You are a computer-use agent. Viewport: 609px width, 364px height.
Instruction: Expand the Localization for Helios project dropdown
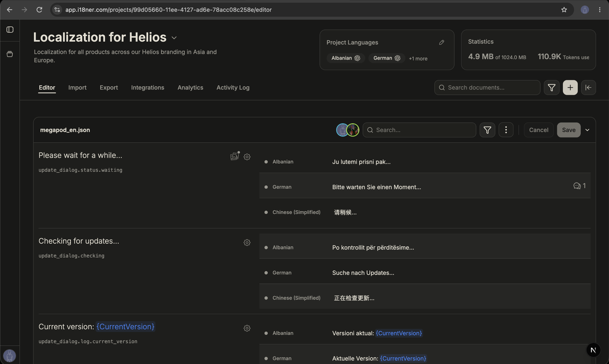[x=174, y=38]
